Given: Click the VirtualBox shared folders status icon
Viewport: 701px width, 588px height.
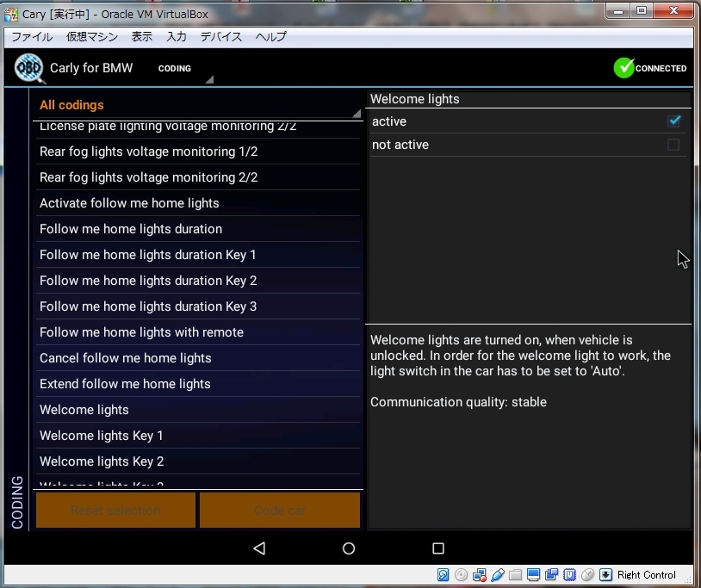Looking at the screenshot, I should pyautogui.click(x=516, y=574).
